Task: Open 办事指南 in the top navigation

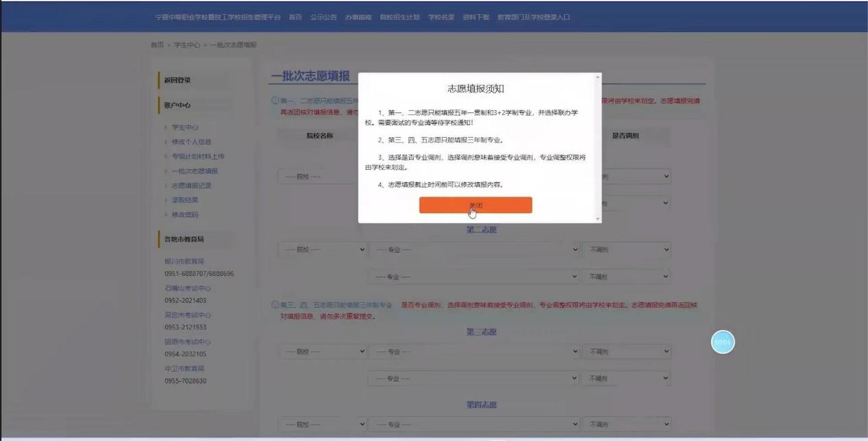Action: [x=358, y=17]
